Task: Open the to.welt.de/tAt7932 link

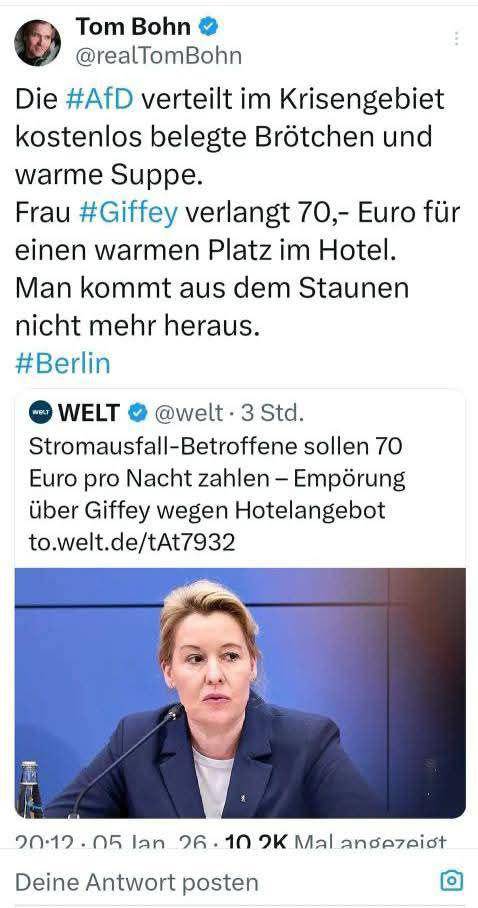Action: [x=132, y=543]
